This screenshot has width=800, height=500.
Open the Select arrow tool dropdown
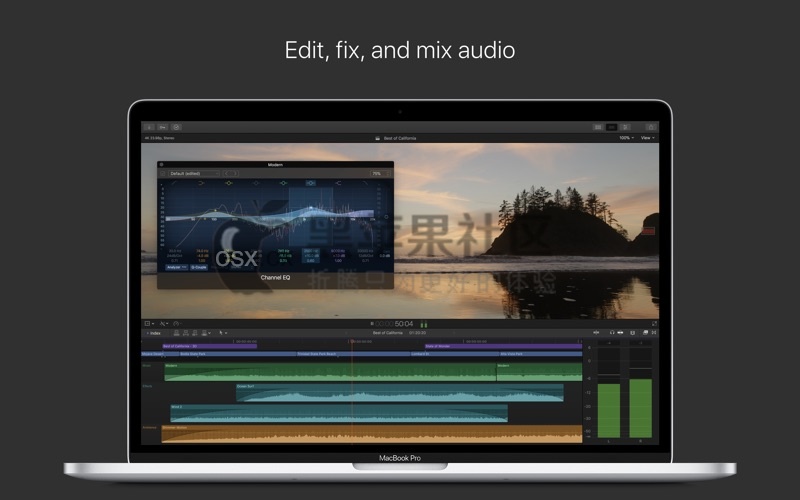pyautogui.click(x=223, y=333)
